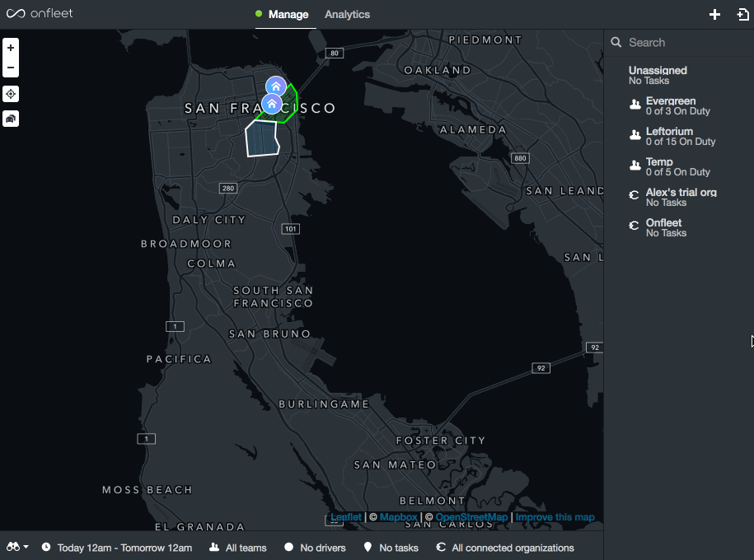This screenshot has width=754, height=560.
Task: Open the No tasks filter
Action: [391, 548]
